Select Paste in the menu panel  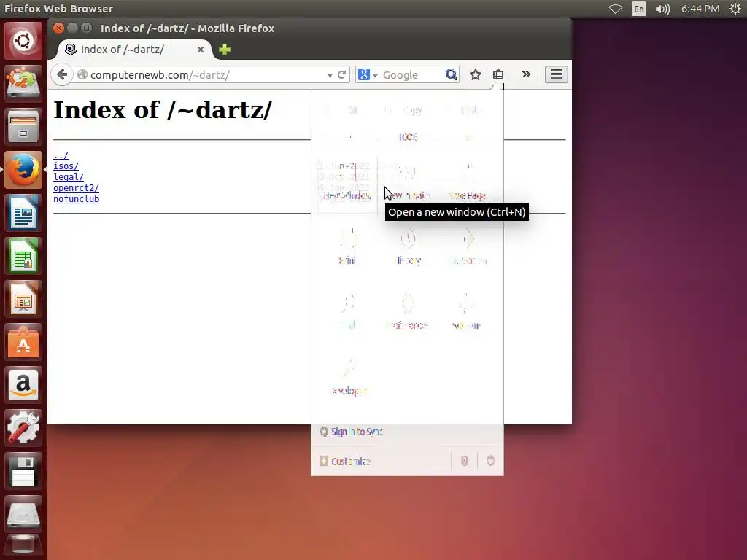pos(468,111)
